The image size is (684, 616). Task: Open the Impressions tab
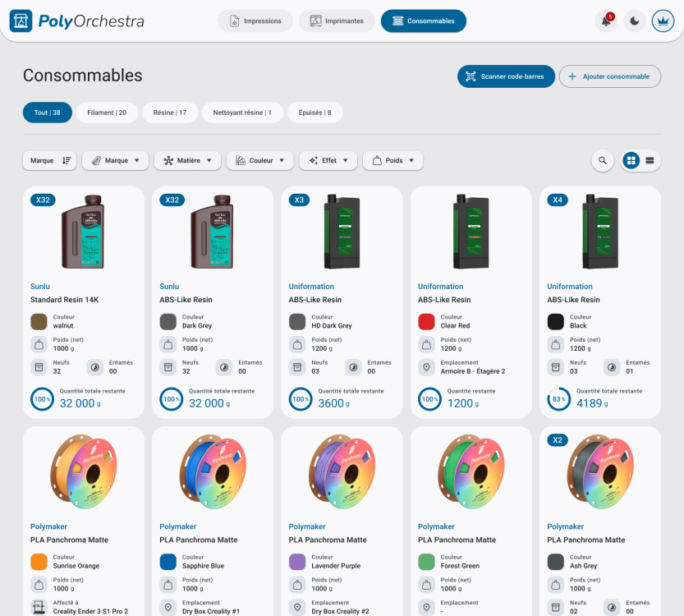click(255, 21)
